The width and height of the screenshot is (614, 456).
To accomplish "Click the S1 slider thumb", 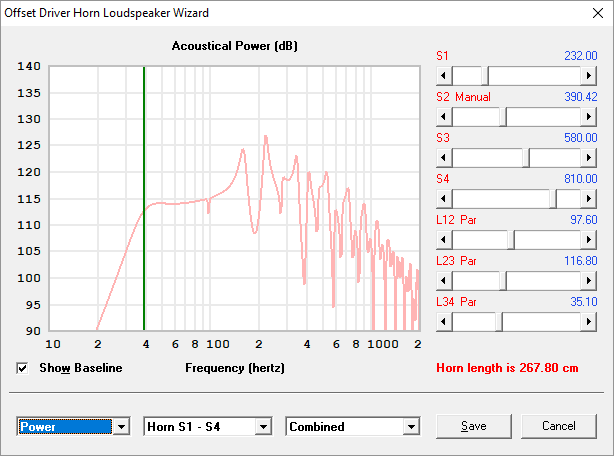I will coord(485,76).
